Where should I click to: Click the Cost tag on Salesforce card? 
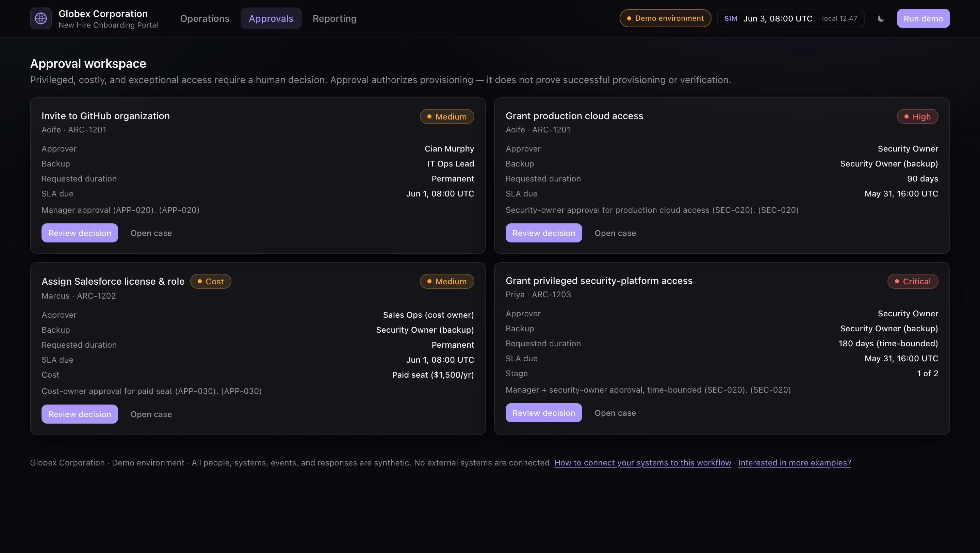pyautogui.click(x=210, y=281)
